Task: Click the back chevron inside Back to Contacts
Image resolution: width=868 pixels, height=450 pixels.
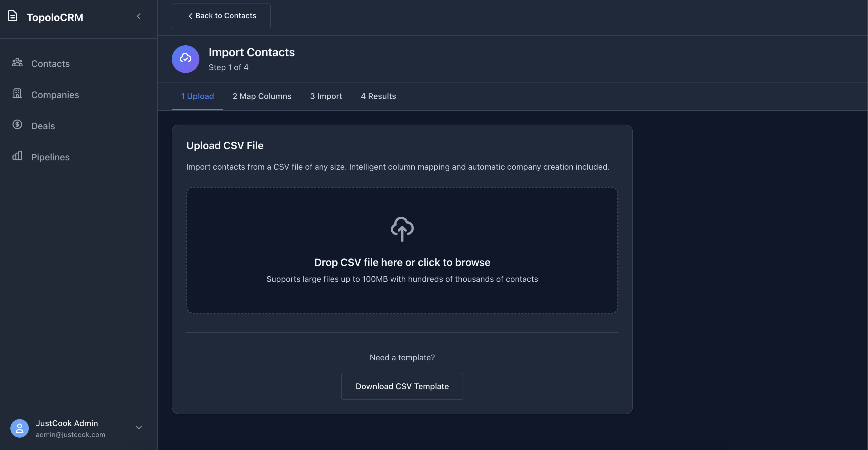Action: coord(190,16)
